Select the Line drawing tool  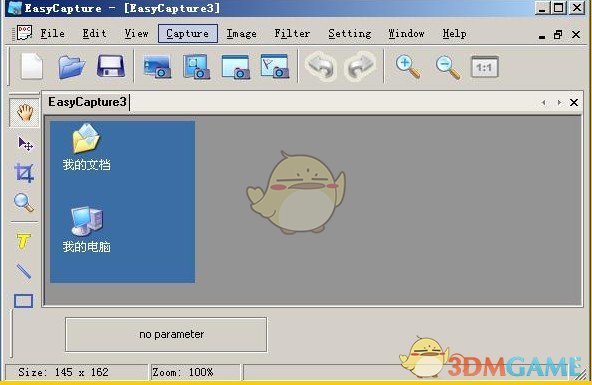coord(24,271)
